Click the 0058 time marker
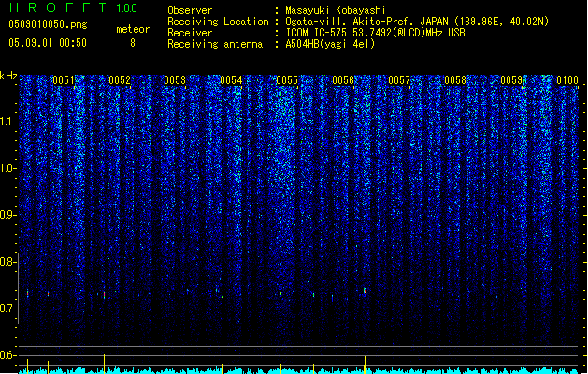This screenshot has height=374, width=588. 455,80
